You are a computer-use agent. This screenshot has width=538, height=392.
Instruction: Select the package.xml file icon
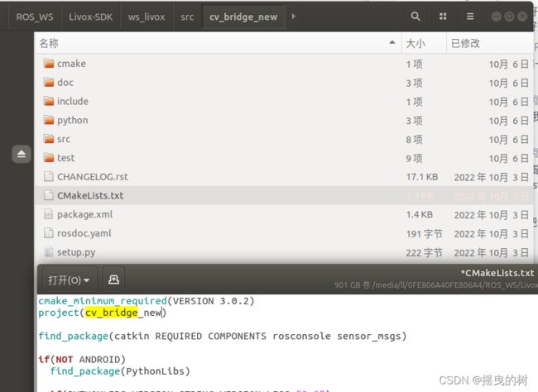click(x=49, y=214)
